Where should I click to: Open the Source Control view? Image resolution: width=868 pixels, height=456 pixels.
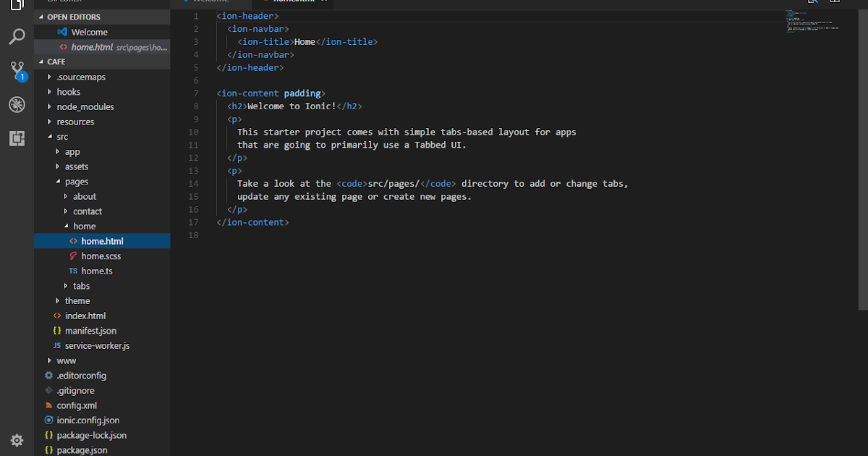[x=17, y=69]
